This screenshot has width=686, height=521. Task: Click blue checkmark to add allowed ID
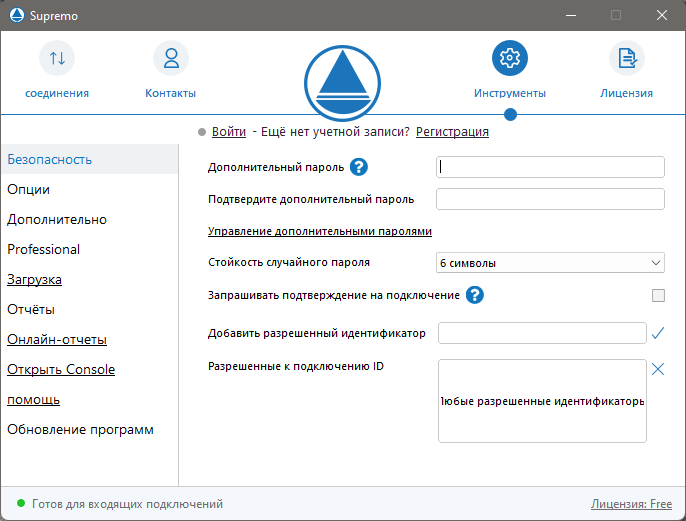[658, 332]
